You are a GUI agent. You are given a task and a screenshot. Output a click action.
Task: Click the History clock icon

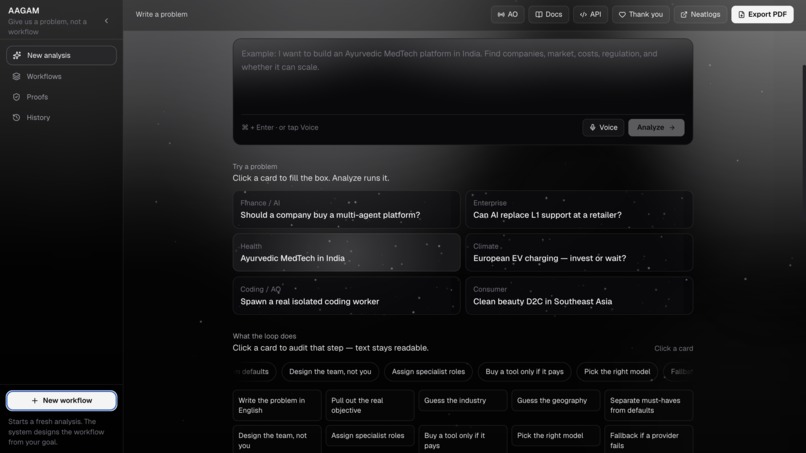click(16, 117)
